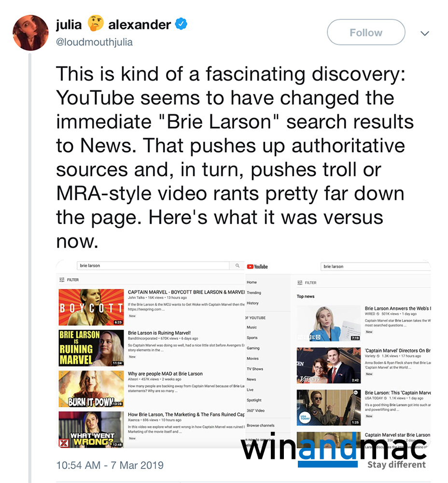The width and height of the screenshot is (448, 483).
Task: Open the WIRED Brie Larson video thumbnail
Action: (x=329, y=323)
